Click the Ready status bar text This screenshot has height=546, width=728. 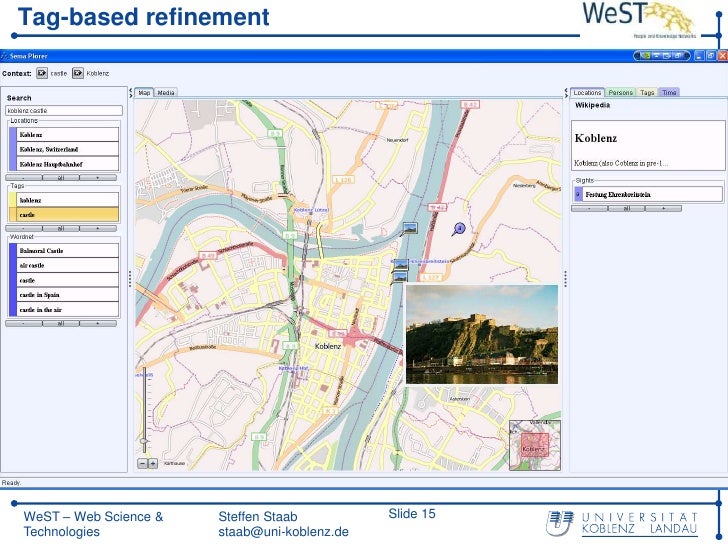pyautogui.click(x=11, y=483)
